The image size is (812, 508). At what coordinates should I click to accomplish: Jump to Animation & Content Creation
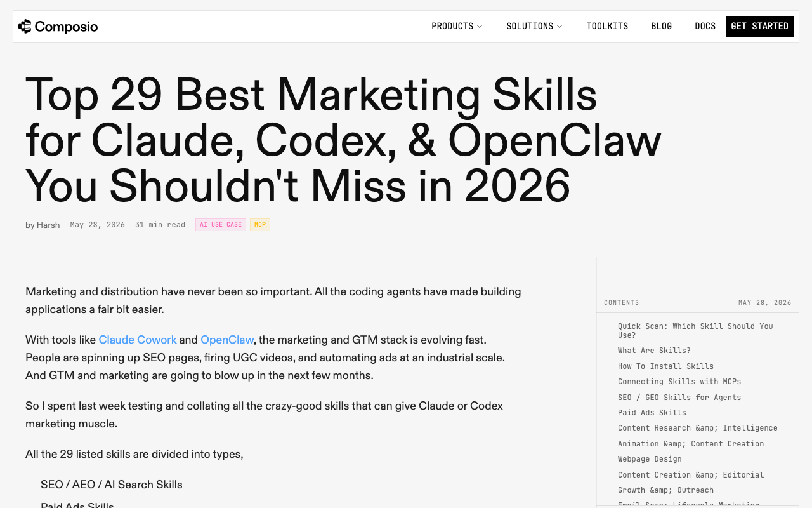coord(691,444)
